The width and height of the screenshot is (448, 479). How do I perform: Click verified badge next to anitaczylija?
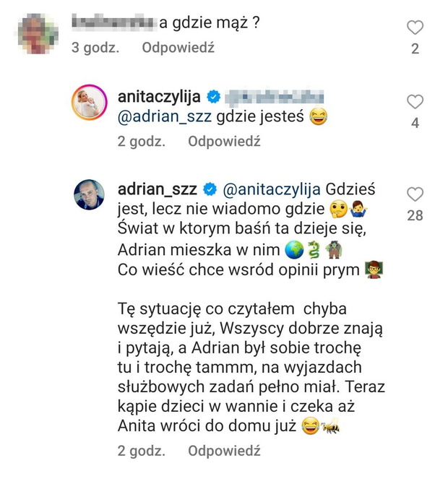(x=214, y=97)
